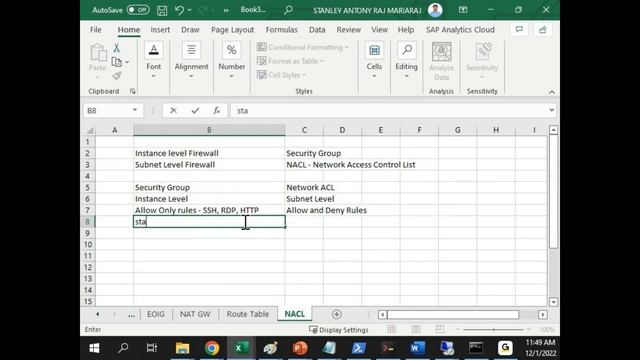
Task: Click the horizontal scrollbar right arrow
Action: (543, 315)
